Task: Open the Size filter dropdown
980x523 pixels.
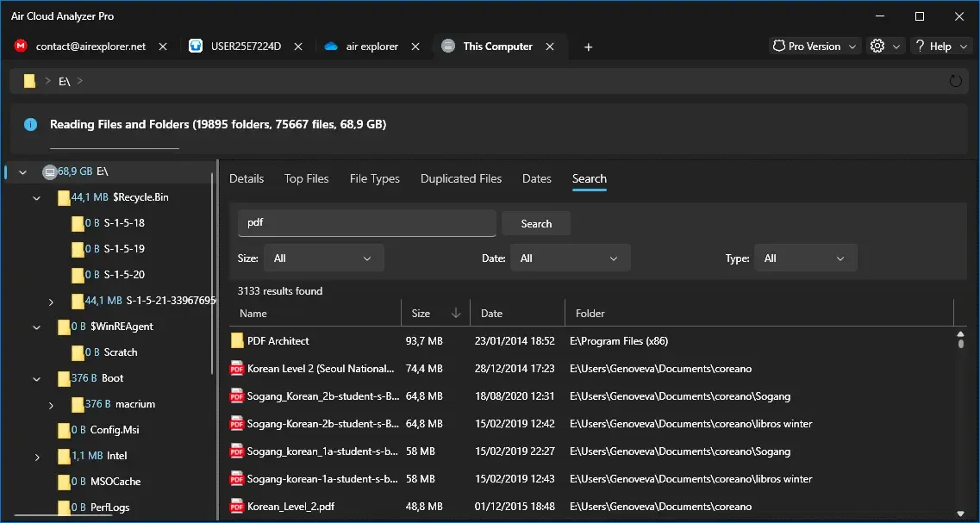Action: (x=324, y=258)
